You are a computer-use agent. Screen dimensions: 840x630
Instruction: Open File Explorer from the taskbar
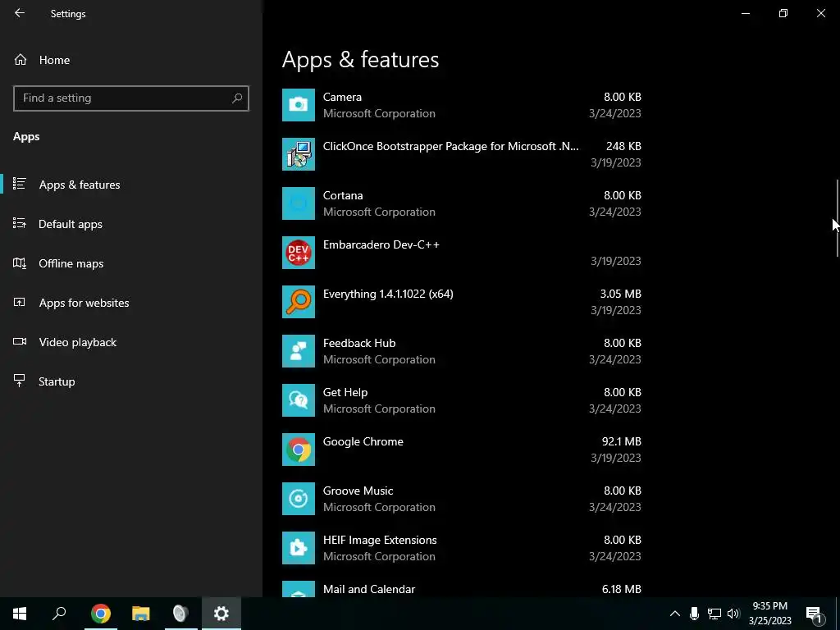coord(141,614)
